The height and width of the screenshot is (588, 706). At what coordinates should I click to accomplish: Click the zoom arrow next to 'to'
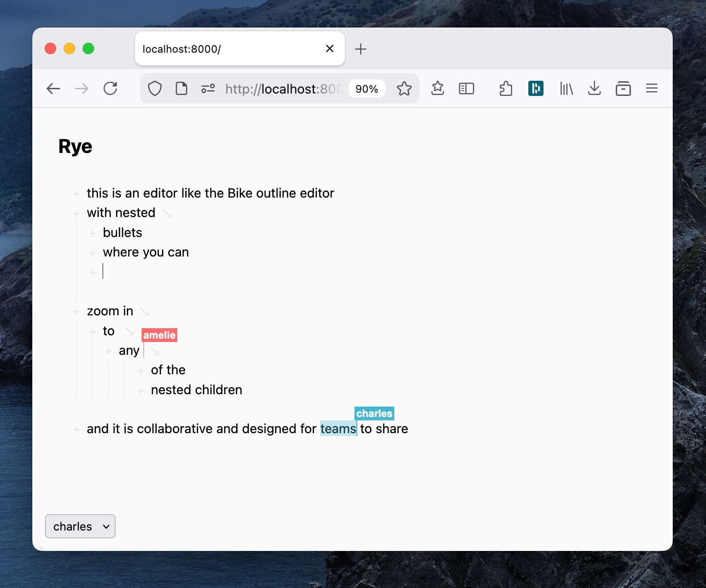[x=129, y=331]
